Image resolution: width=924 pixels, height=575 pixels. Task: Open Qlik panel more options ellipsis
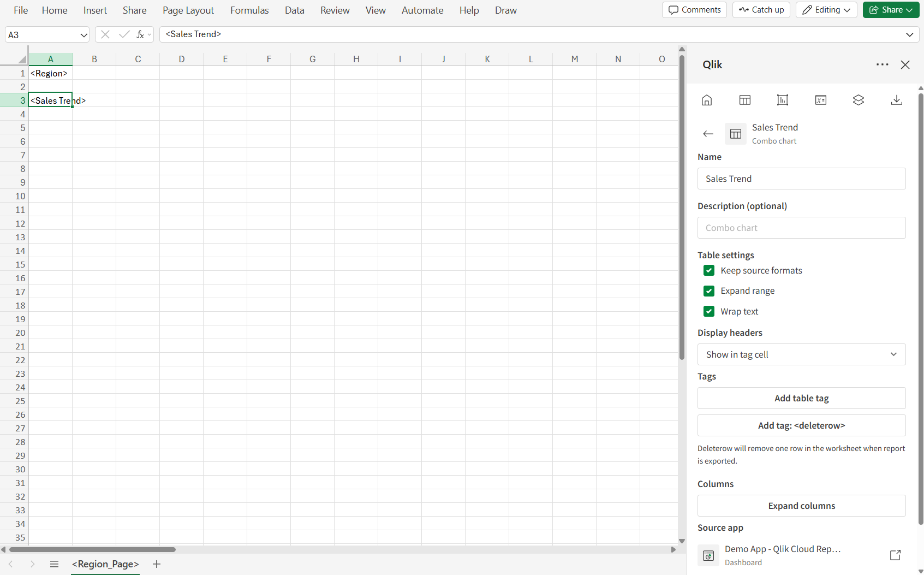point(882,64)
